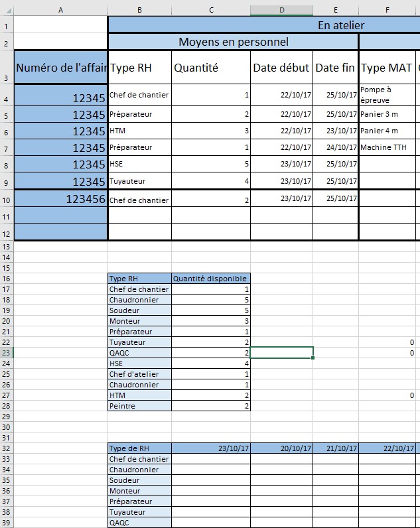Viewport: 420px width, 528px height.
Task: Click the 21/10/17 date header cell
Action: (336, 448)
